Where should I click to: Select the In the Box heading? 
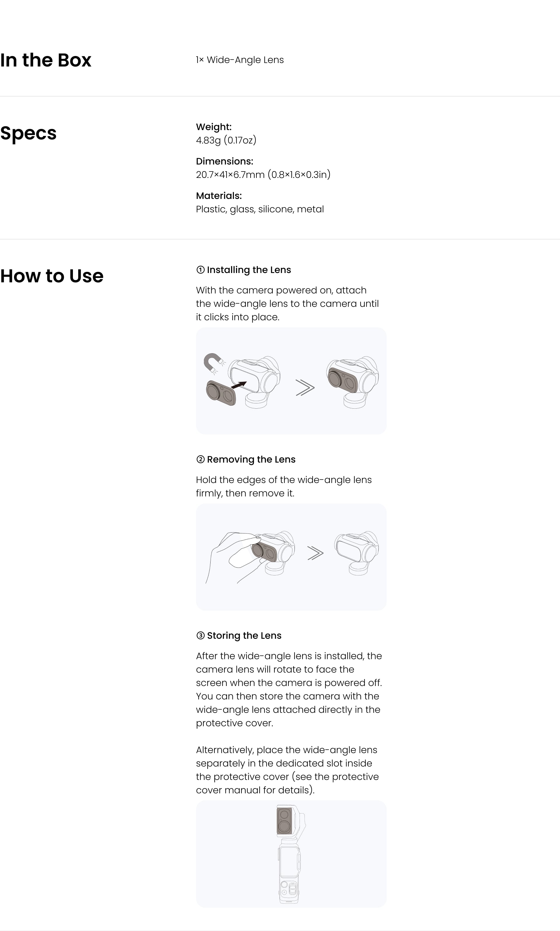click(x=46, y=60)
